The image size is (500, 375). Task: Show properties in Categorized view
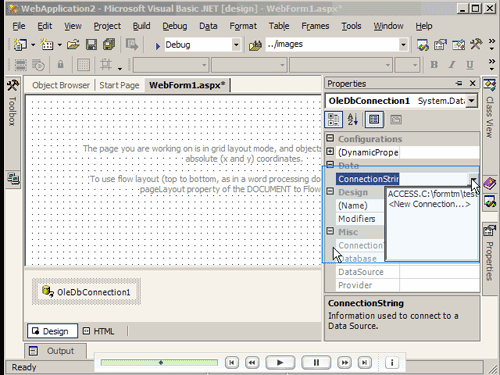tap(334, 120)
